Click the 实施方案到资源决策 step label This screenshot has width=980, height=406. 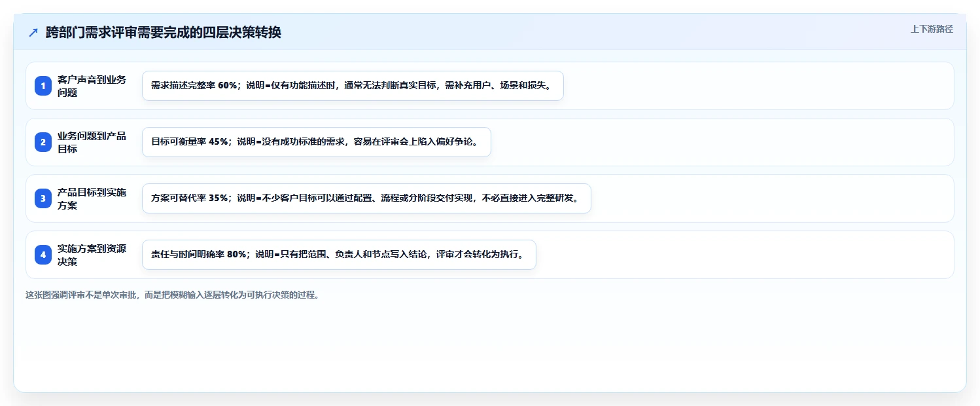tap(92, 255)
